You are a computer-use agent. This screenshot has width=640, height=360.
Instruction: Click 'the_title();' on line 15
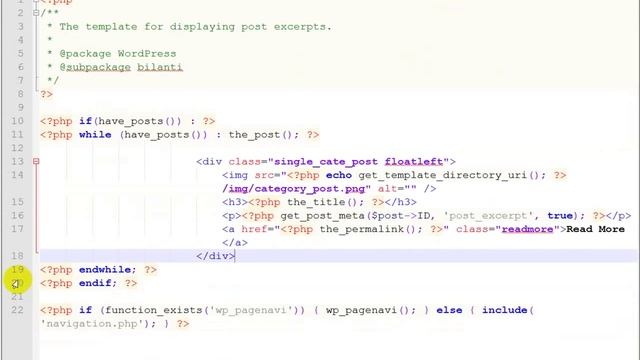pos(325,202)
